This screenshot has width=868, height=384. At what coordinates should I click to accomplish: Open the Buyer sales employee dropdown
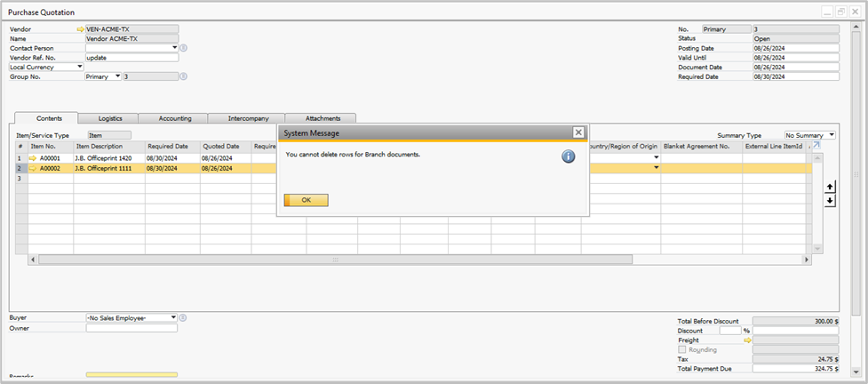tap(172, 317)
